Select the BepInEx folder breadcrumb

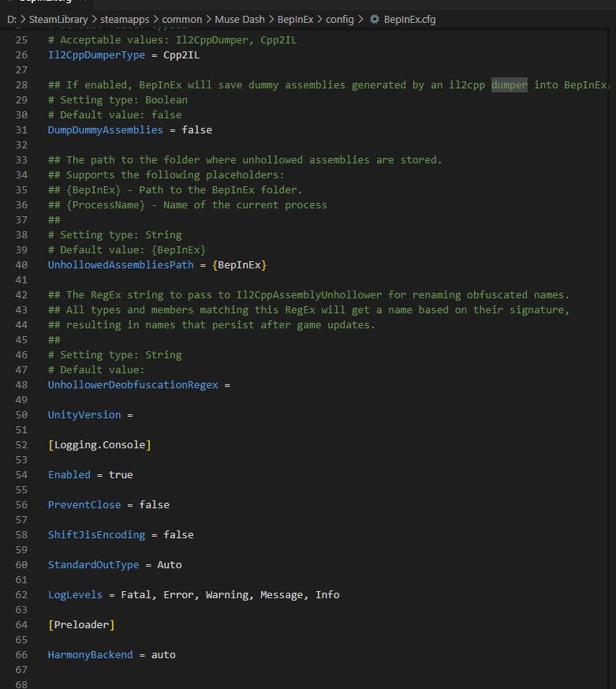(296, 19)
